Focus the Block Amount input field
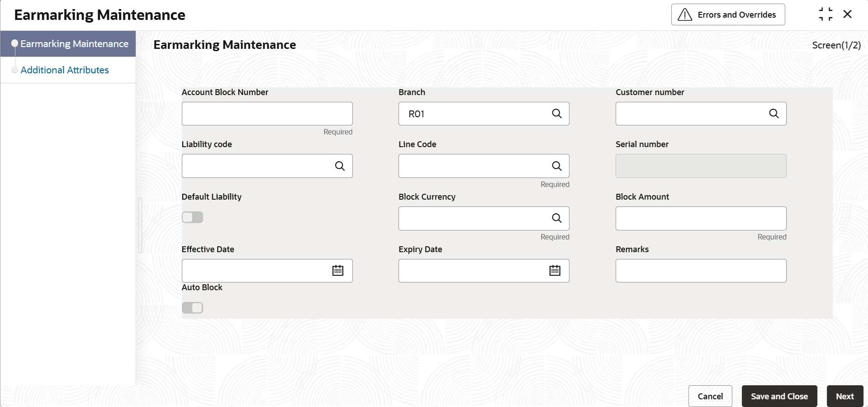This screenshot has height=407, width=868. click(x=701, y=218)
